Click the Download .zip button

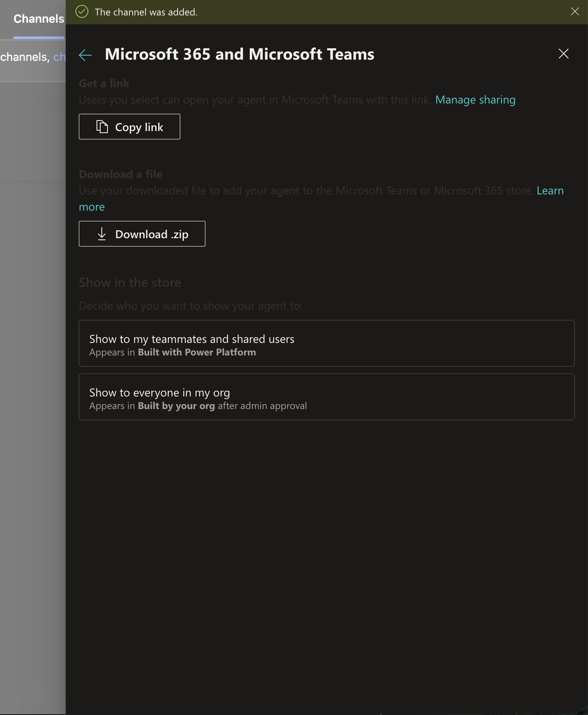click(x=142, y=234)
